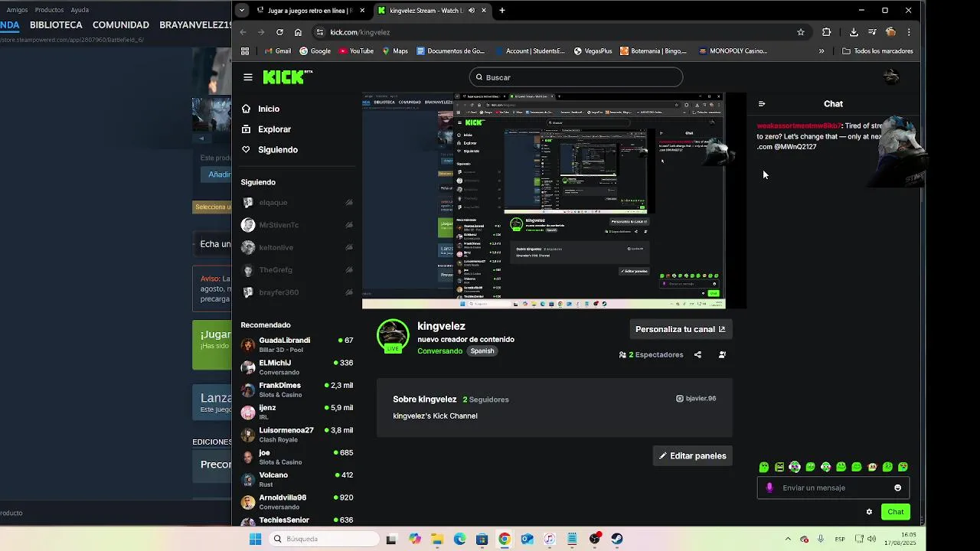
Task: Click the Spanish language tag
Action: [482, 350]
